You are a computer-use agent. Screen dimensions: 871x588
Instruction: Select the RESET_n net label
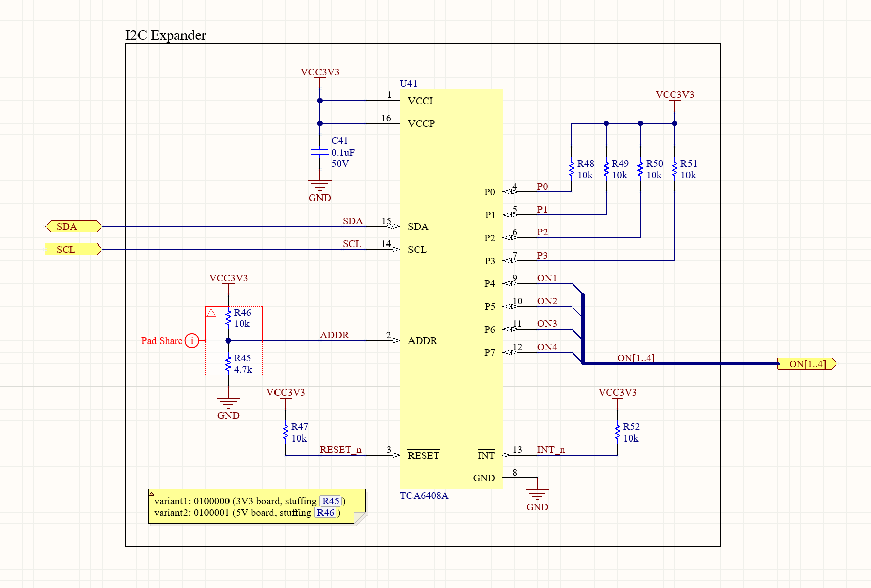pos(341,450)
